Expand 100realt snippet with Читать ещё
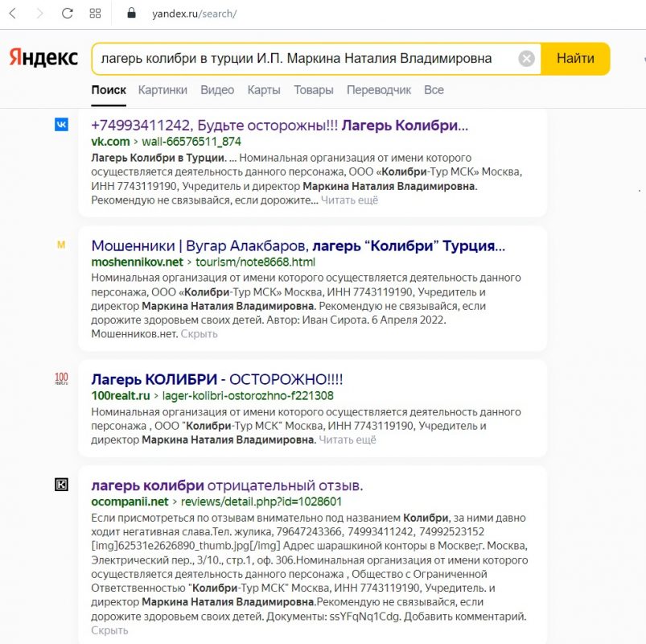This screenshot has width=646, height=644. [x=348, y=440]
